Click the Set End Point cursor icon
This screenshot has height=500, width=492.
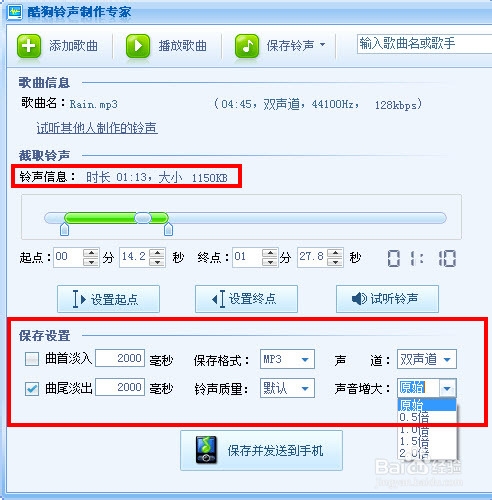coord(219,299)
